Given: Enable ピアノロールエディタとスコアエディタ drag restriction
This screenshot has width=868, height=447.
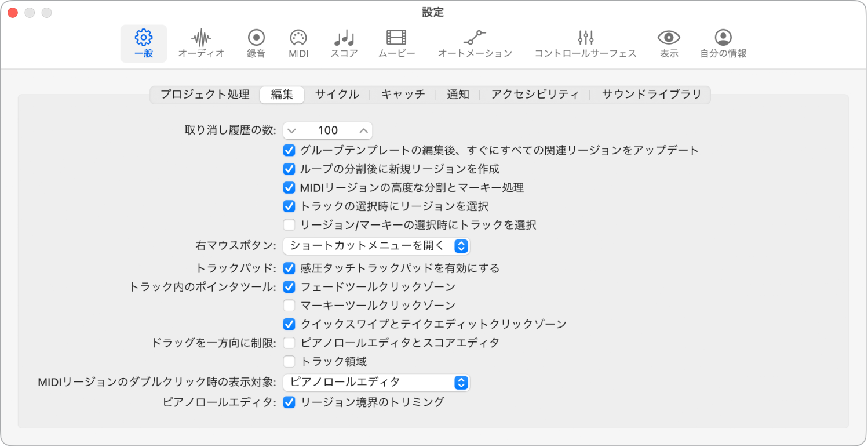Looking at the screenshot, I should [289, 343].
